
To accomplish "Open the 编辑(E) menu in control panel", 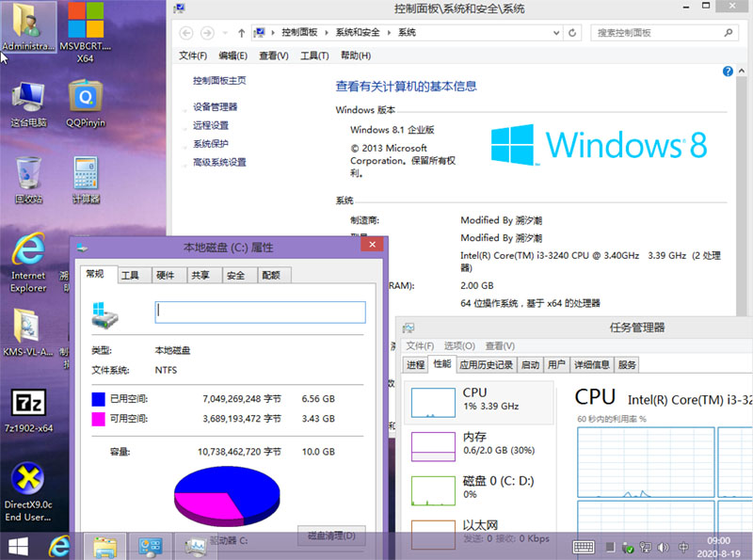I will 232,56.
